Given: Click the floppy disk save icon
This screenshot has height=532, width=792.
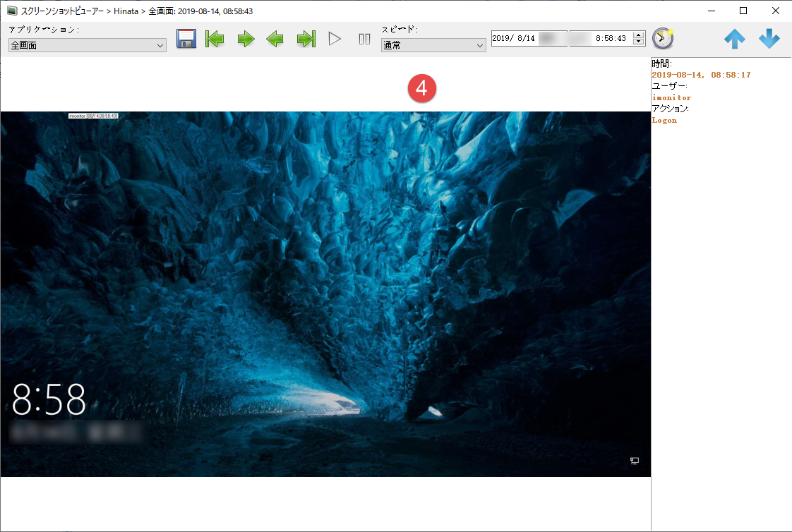Looking at the screenshot, I should pos(186,39).
